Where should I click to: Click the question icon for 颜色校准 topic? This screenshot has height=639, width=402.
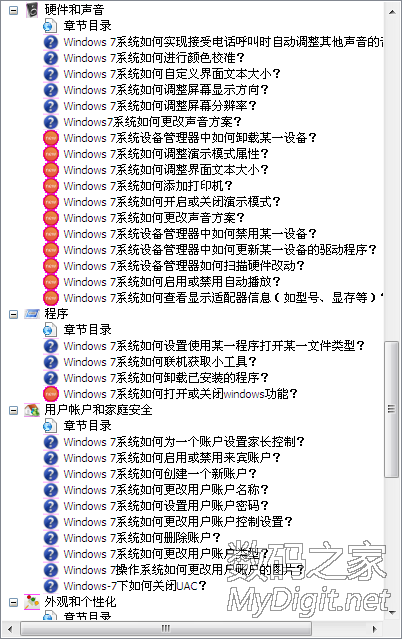coord(51,58)
